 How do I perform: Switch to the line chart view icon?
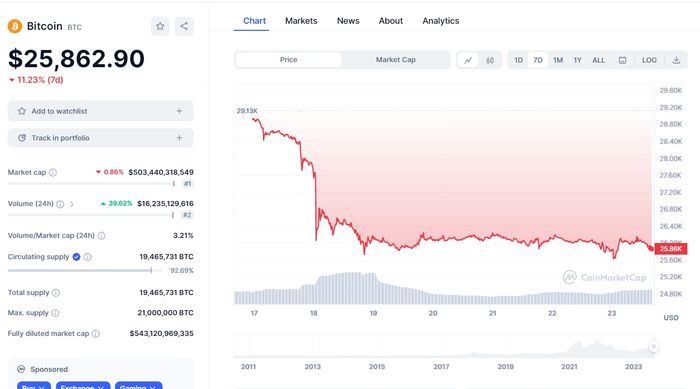468,60
